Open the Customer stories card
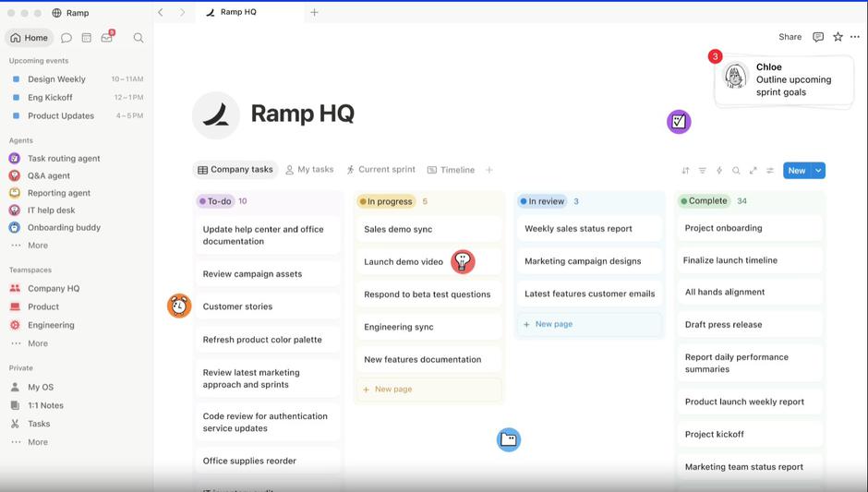 [268, 306]
